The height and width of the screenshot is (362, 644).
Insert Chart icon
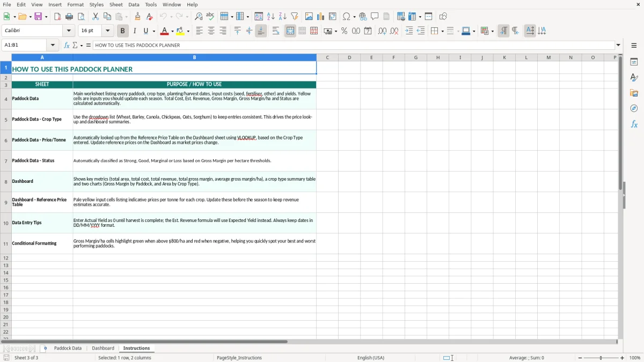321,17
